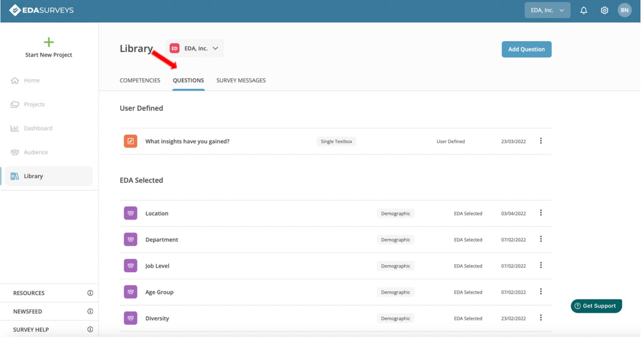Click the Single Textbox type tag
The image size is (644, 338).
click(336, 142)
